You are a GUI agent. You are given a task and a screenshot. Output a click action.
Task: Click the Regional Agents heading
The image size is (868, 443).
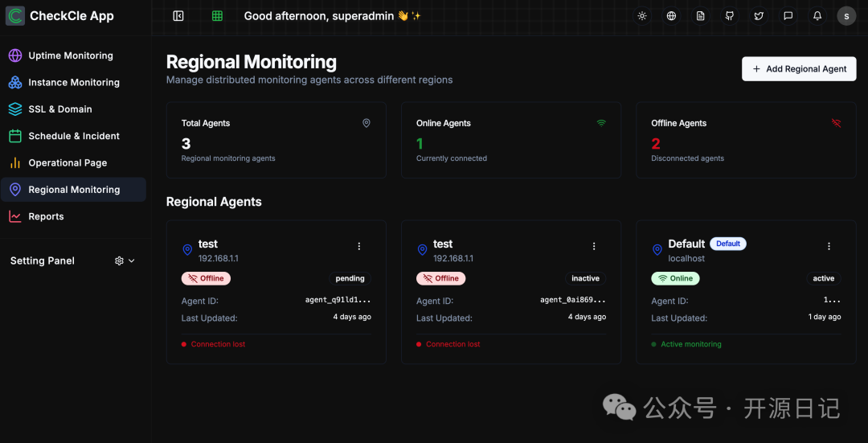(214, 202)
